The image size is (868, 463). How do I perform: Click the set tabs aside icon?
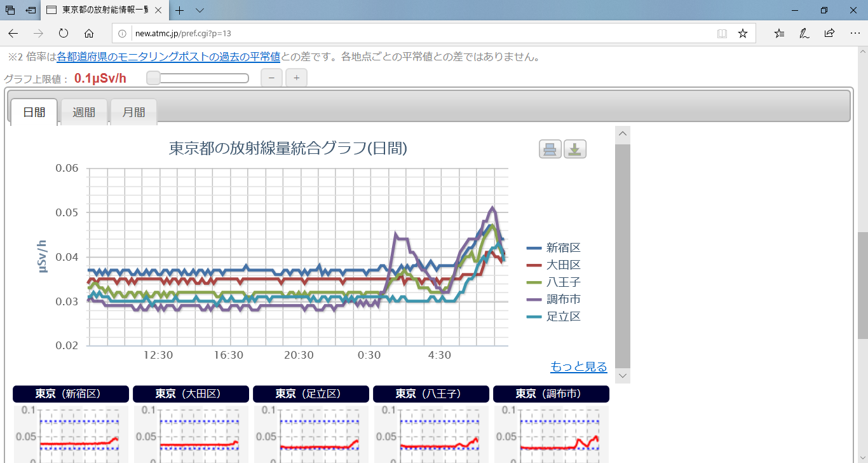click(x=31, y=10)
